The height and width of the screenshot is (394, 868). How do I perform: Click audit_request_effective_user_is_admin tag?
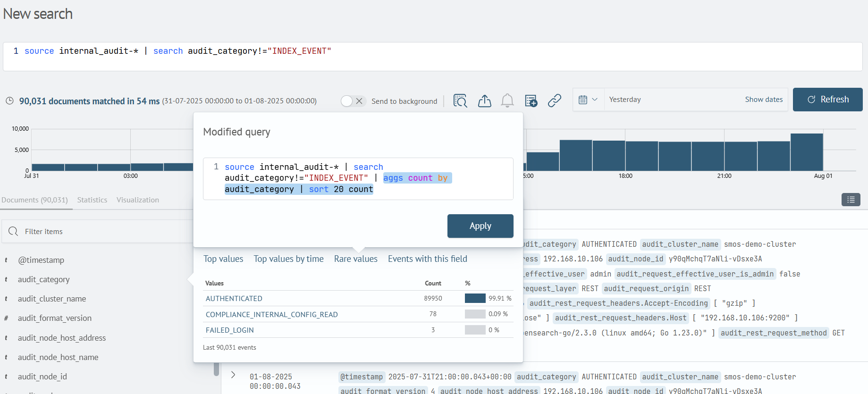pos(695,274)
